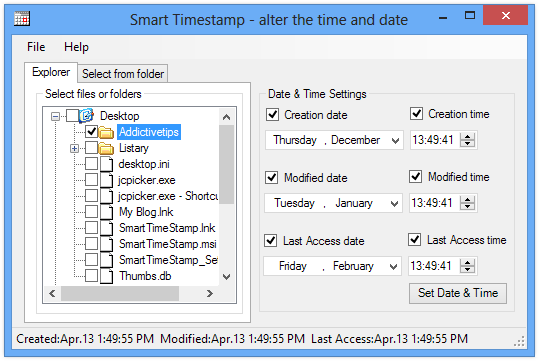Image resolution: width=539 pixels, height=361 pixels.
Task: Click the desktop.ini file icon
Action: 107,164
